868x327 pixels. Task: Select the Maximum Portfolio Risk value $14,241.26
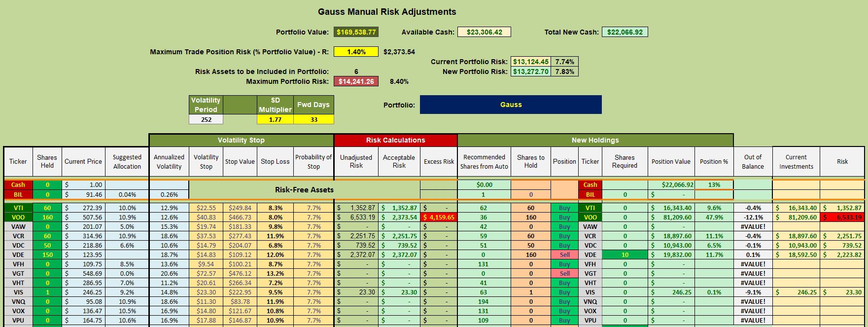(356, 81)
